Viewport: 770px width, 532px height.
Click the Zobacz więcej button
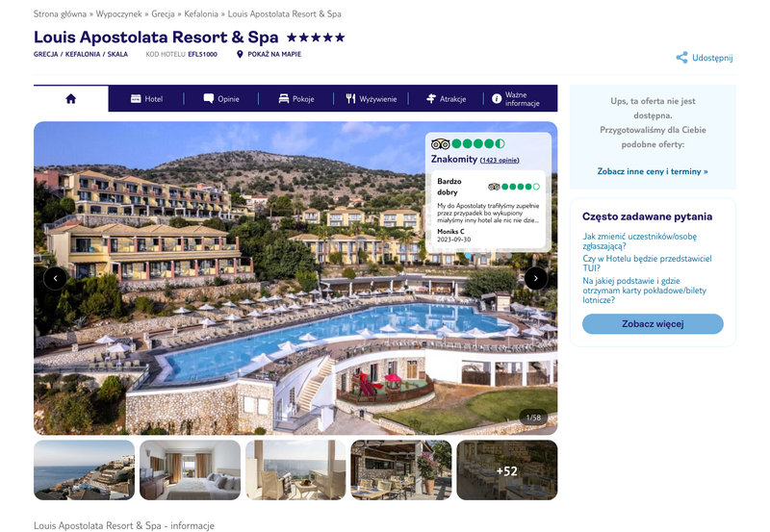(653, 324)
